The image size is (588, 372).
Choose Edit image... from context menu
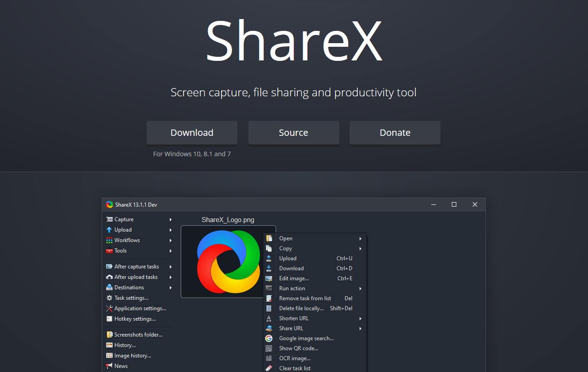315,278
